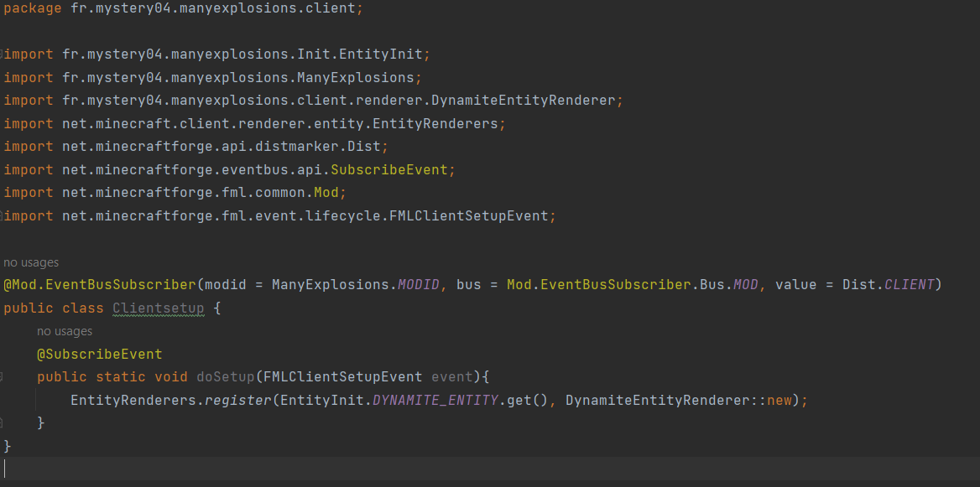Screen dimensions: 980x487
Task: Click the 'static' keyword in the method declaration
Action: point(121,377)
